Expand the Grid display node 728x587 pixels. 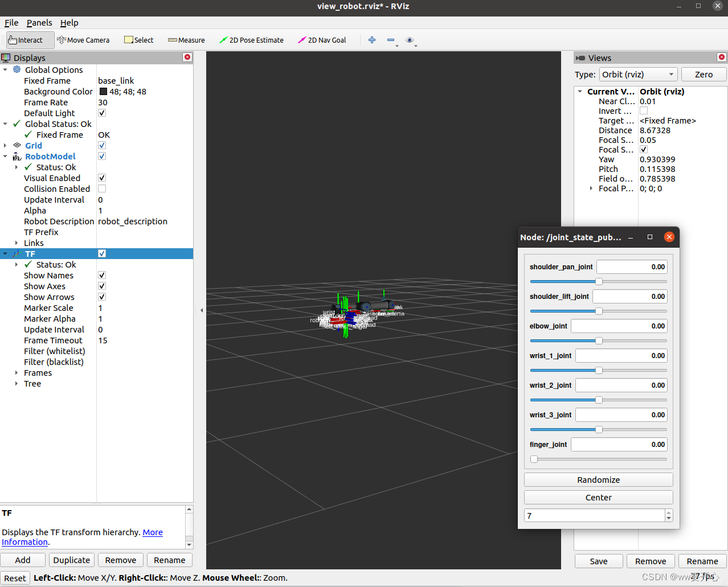tap(5, 145)
